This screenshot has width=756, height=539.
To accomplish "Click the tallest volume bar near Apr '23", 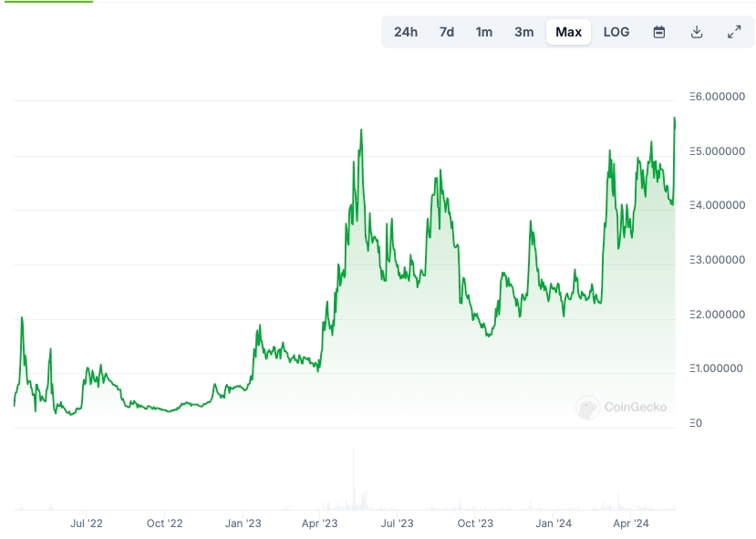I will click(354, 479).
